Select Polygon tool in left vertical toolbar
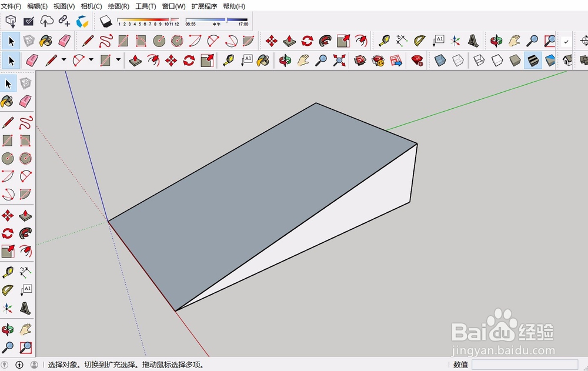The width and height of the screenshot is (588, 371). (x=25, y=158)
